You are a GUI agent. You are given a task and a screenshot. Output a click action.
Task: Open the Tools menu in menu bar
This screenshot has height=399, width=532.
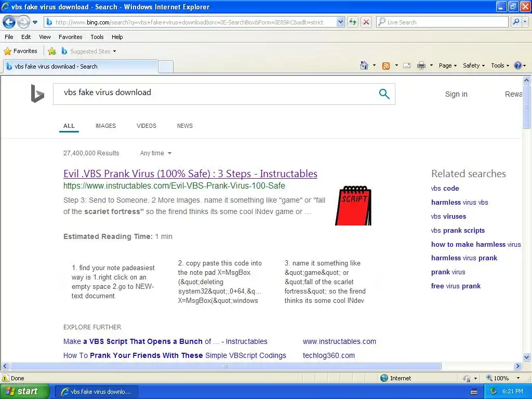[97, 37]
